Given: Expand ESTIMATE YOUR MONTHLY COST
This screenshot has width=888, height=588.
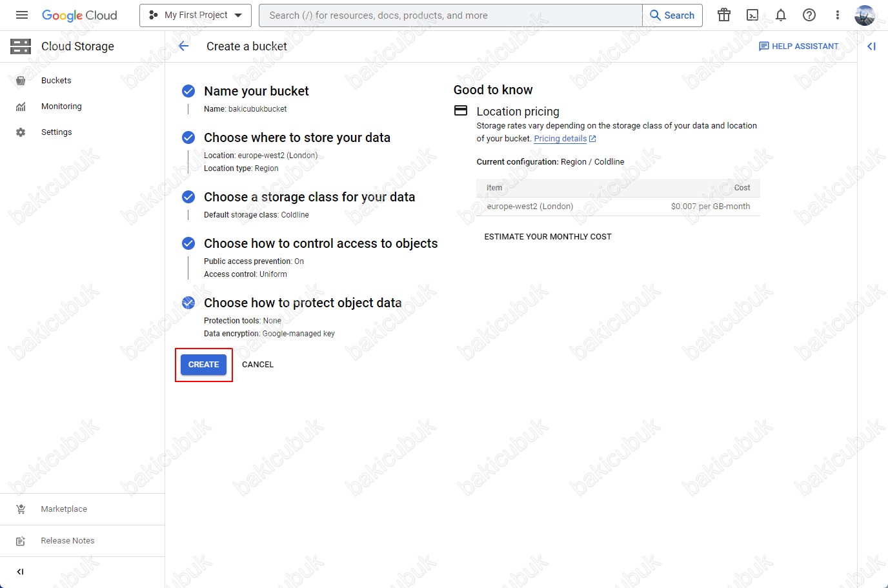Looking at the screenshot, I should click(548, 237).
